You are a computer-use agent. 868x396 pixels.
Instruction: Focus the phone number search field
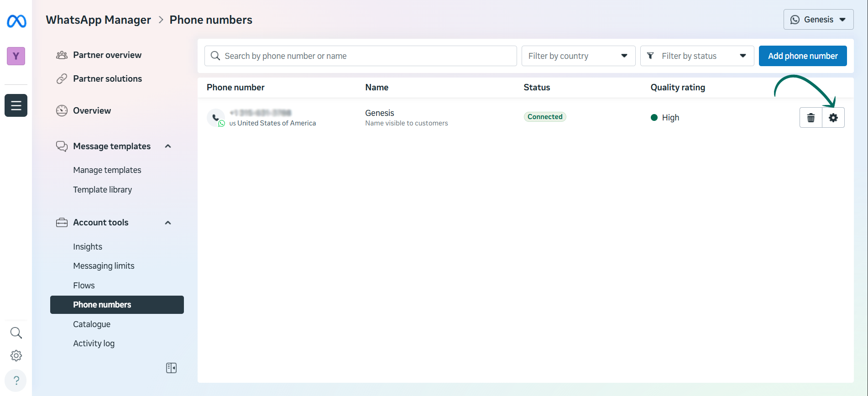pyautogui.click(x=361, y=56)
